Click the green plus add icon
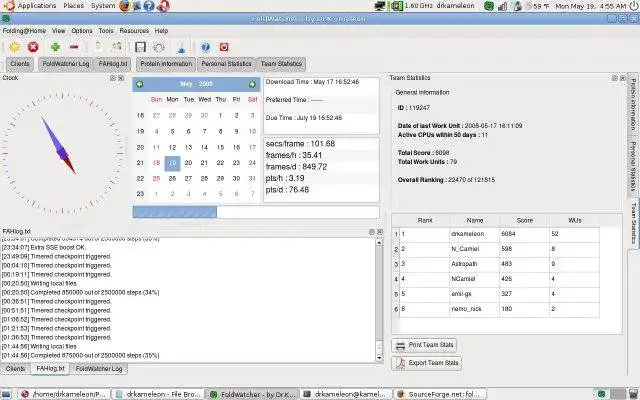This screenshot has height=400, width=640. coord(56,47)
